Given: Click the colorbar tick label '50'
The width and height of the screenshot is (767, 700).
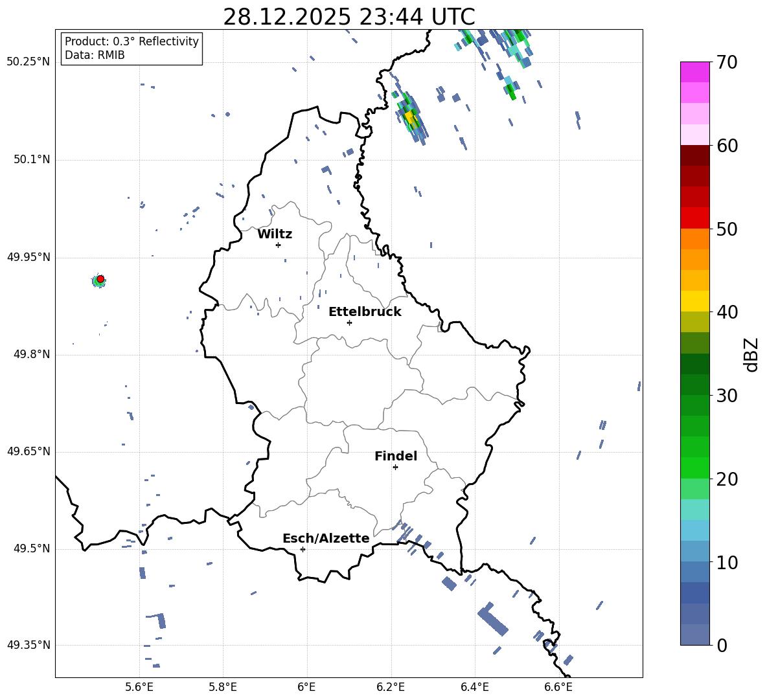Looking at the screenshot, I should coord(727,229).
